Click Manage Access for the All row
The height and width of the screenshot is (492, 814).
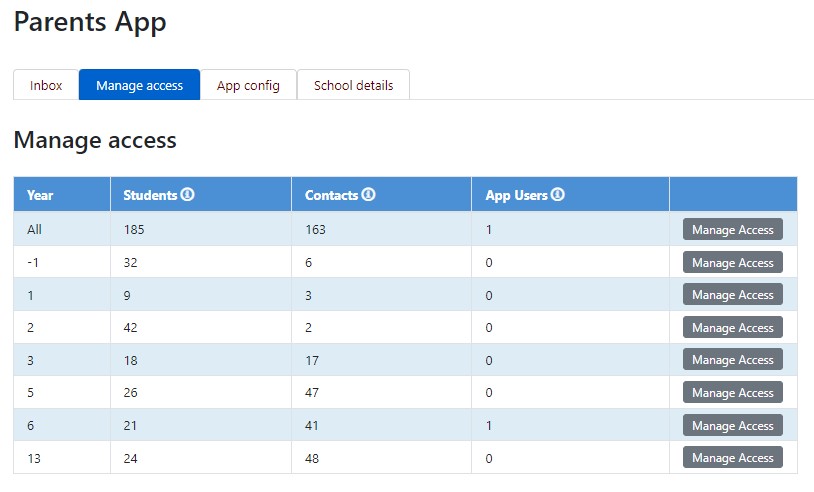pyautogui.click(x=732, y=229)
